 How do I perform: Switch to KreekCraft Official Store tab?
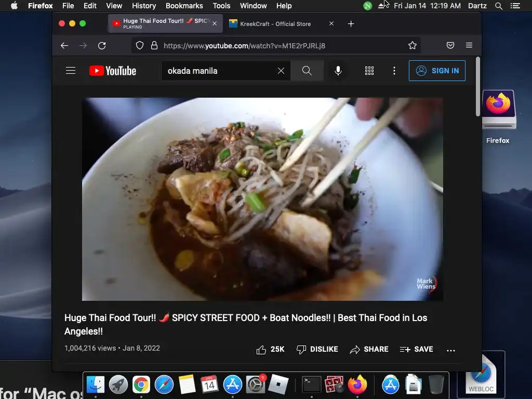(275, 24)
